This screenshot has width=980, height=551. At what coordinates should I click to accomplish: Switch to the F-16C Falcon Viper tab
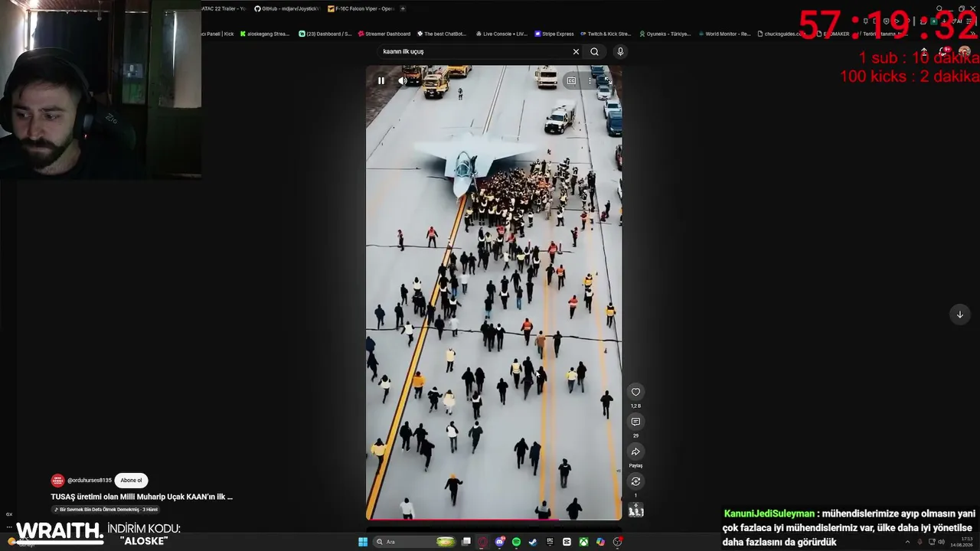coord(361,8)
